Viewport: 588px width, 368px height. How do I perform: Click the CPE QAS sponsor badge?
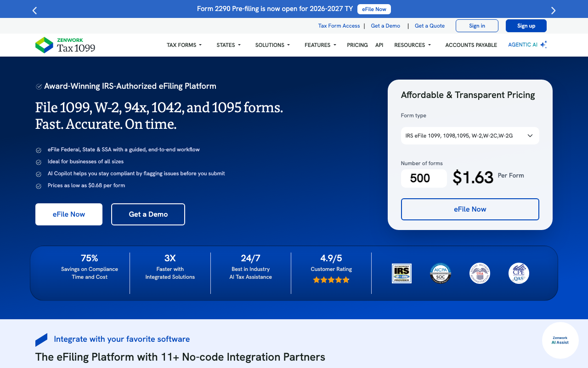pos(519,273)
